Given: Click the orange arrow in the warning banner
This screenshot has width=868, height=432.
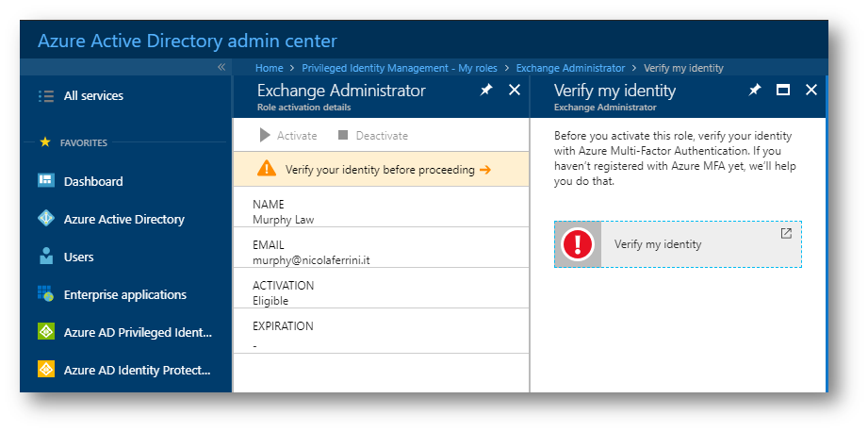Looking at the screenshot, I should (485, 170).
